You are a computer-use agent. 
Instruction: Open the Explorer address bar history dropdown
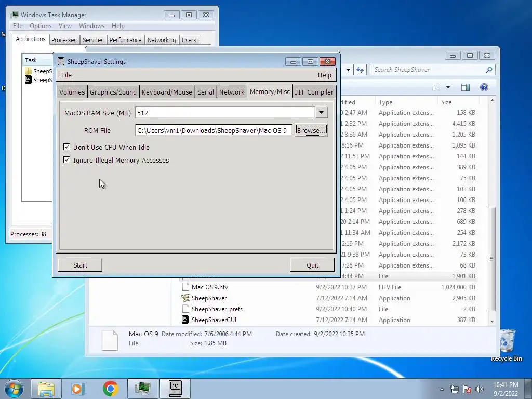(x=348, y=70)
